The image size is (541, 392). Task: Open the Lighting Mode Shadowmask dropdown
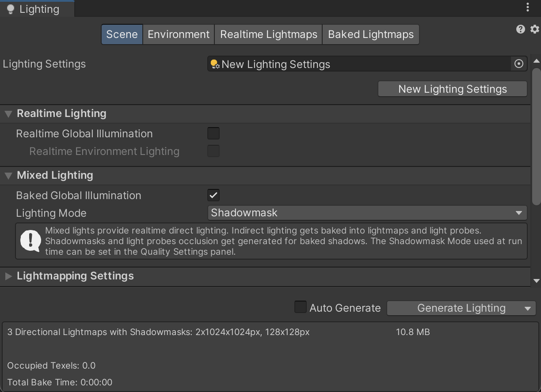click(367, 213)
